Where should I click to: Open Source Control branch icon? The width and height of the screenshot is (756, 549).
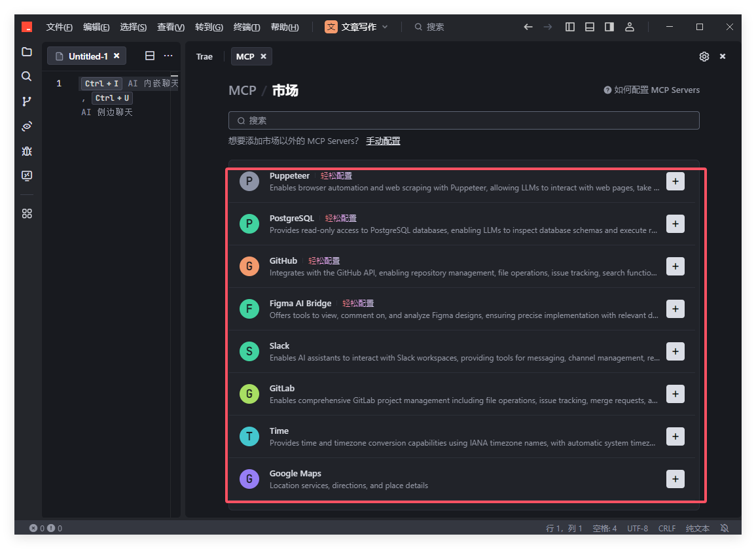tap(27, 101)
